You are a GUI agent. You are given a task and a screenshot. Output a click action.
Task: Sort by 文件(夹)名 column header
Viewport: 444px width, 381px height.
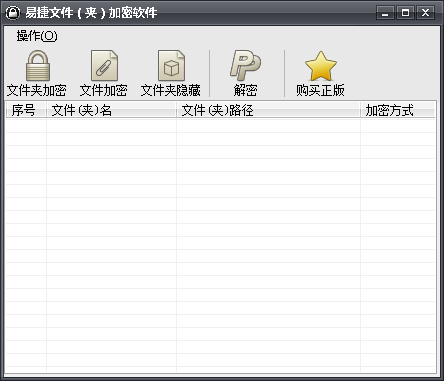pos(111,110)
